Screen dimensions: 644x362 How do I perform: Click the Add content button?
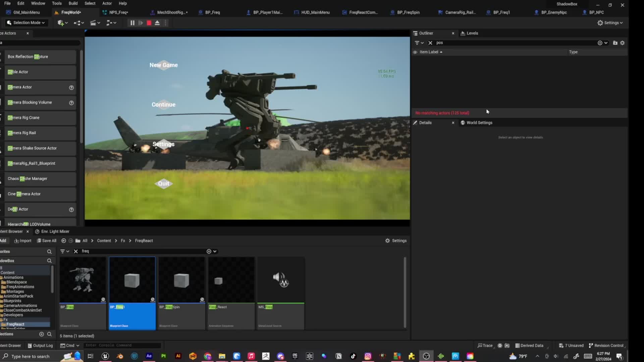[3, 240]
